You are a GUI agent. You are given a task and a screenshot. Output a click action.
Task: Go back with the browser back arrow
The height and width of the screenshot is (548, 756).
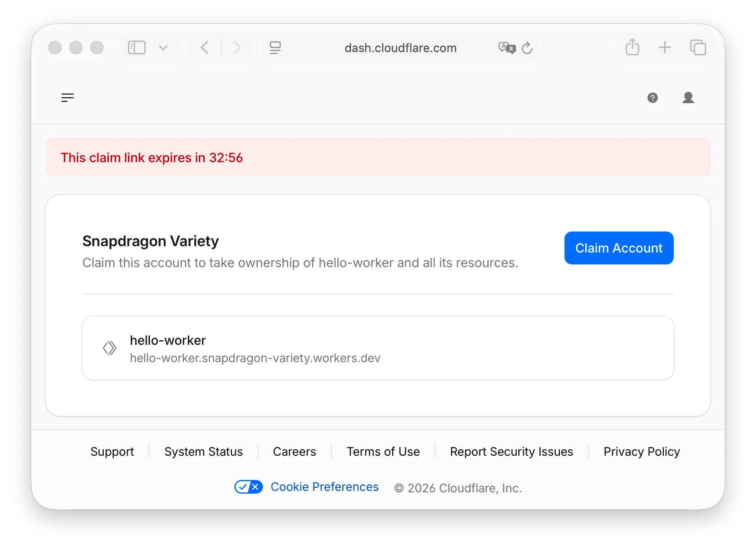(205, 47)
